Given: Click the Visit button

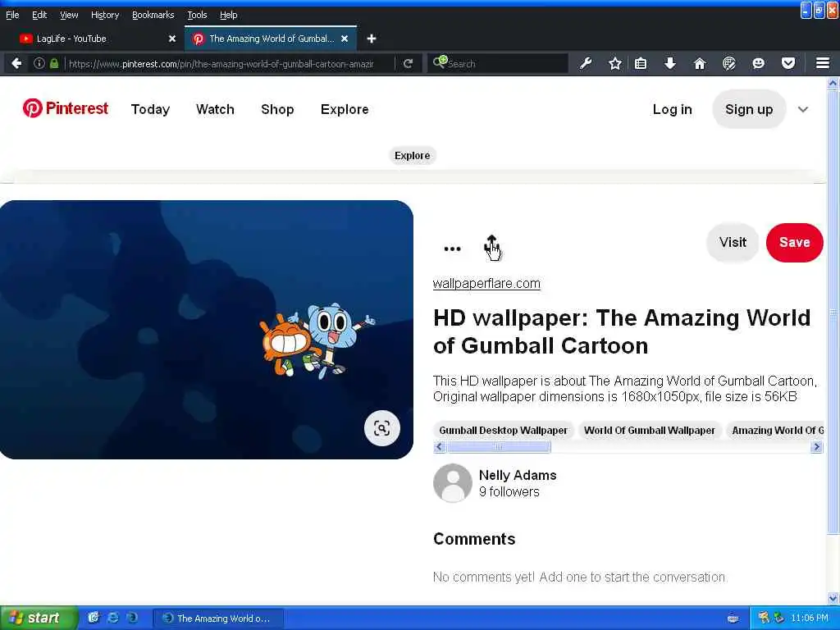Looking at the screenshot, I should pyautogui.click(x=733, y=242).
